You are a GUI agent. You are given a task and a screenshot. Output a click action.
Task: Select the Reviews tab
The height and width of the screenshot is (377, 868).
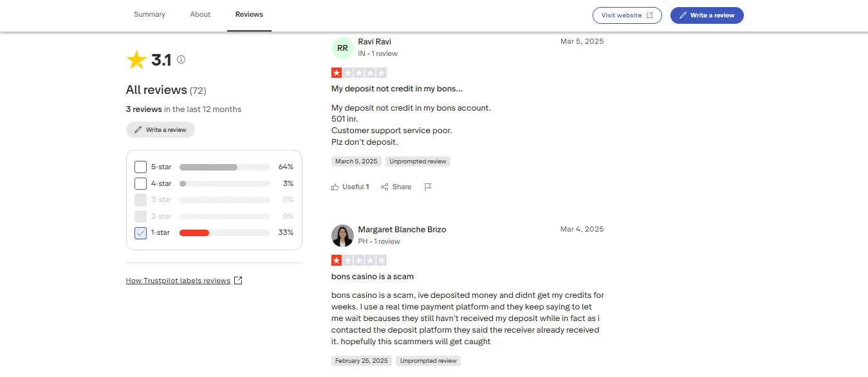(x=249, y=14)
